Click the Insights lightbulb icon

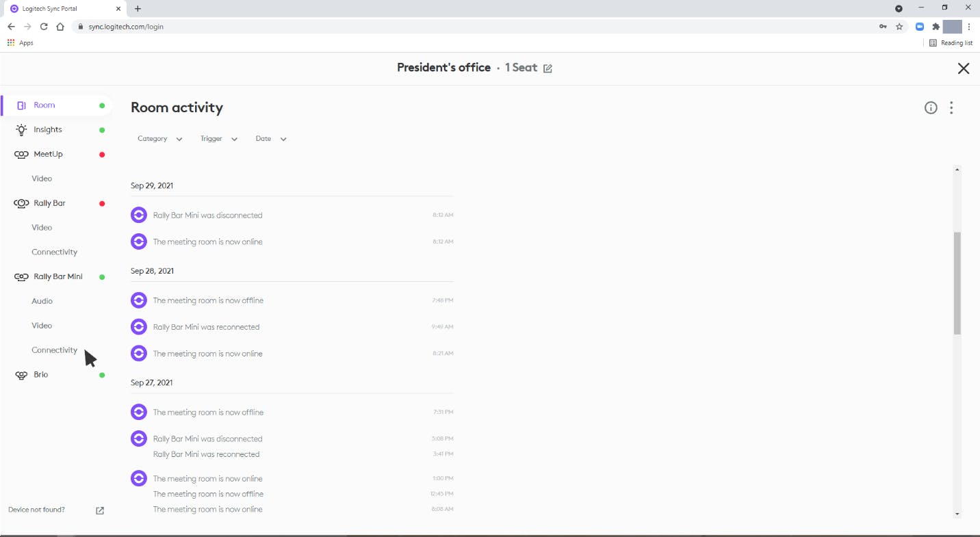[21, 130]
